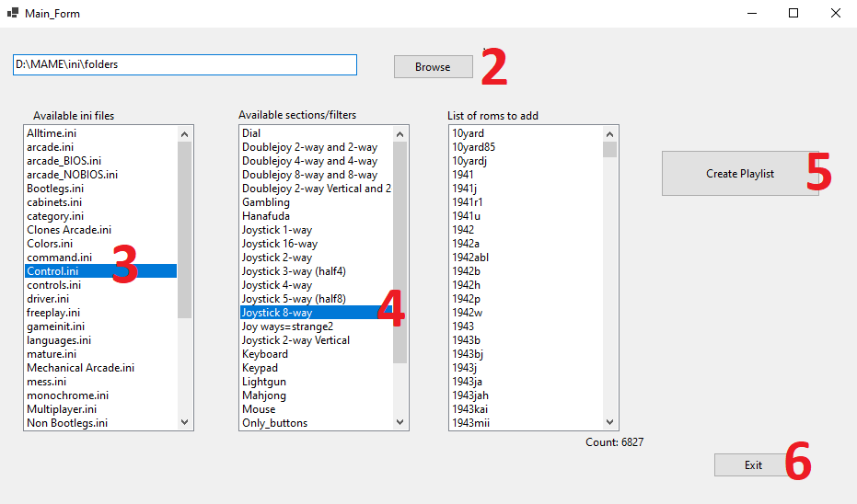
Task: Click the Exit button
Action: [x=753, y=465]
